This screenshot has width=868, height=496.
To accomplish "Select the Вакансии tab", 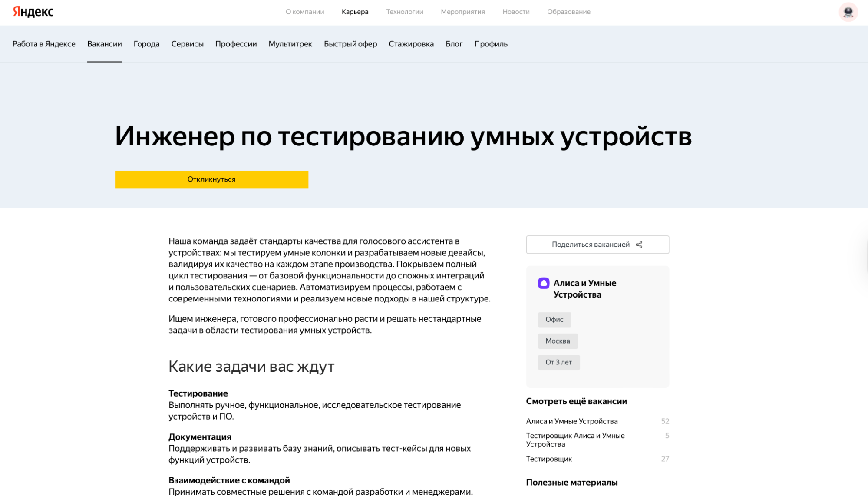I will 105,44.
